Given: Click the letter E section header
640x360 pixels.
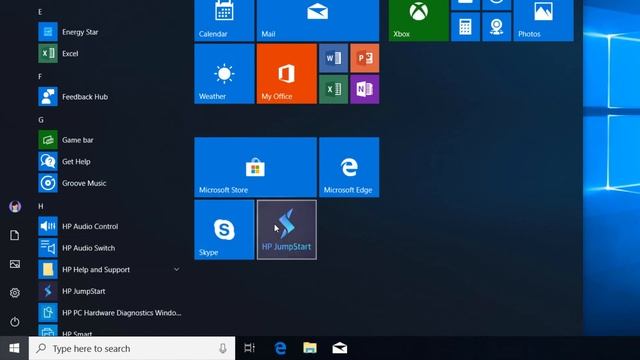Looking at the screenshot, I should pos(40,12).
